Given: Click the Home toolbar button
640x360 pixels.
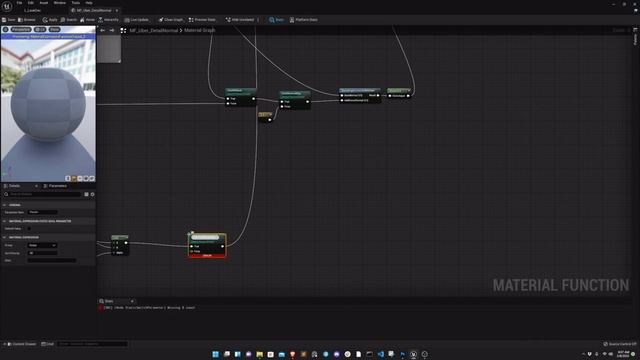Looking at the screenshot, I should [87, 20].
